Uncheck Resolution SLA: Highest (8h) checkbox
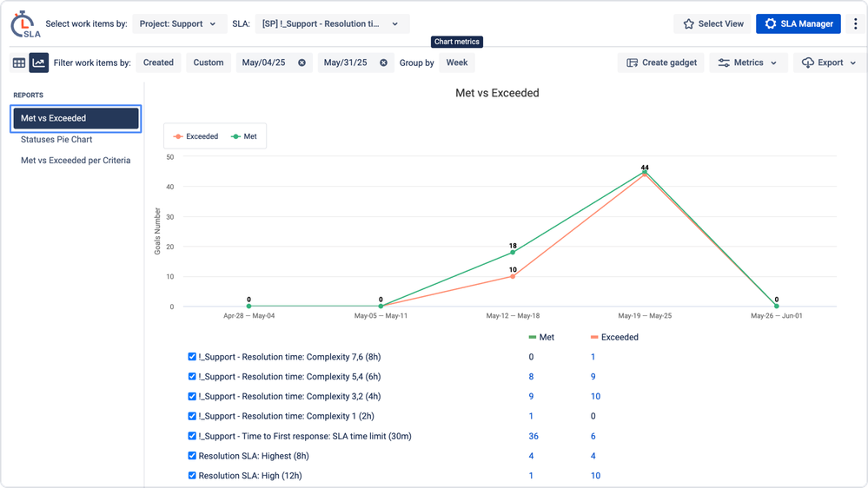This screenshot has height=488, width=868. click(x=192, y=456)
